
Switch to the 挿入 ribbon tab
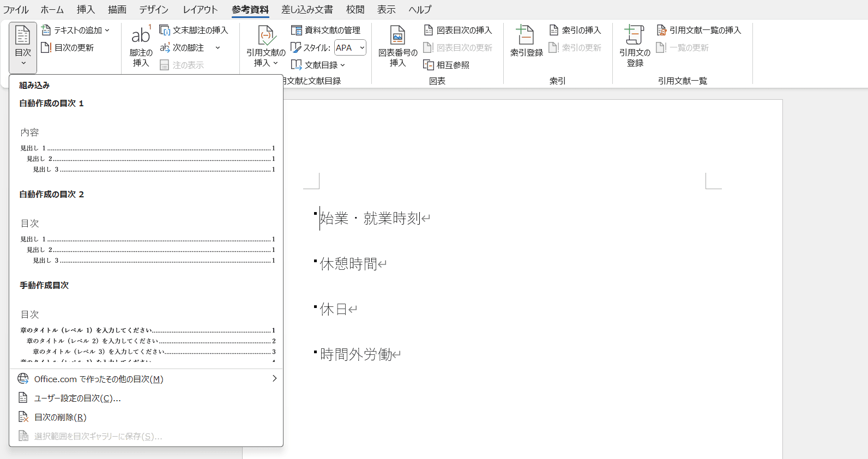point(86,9)
